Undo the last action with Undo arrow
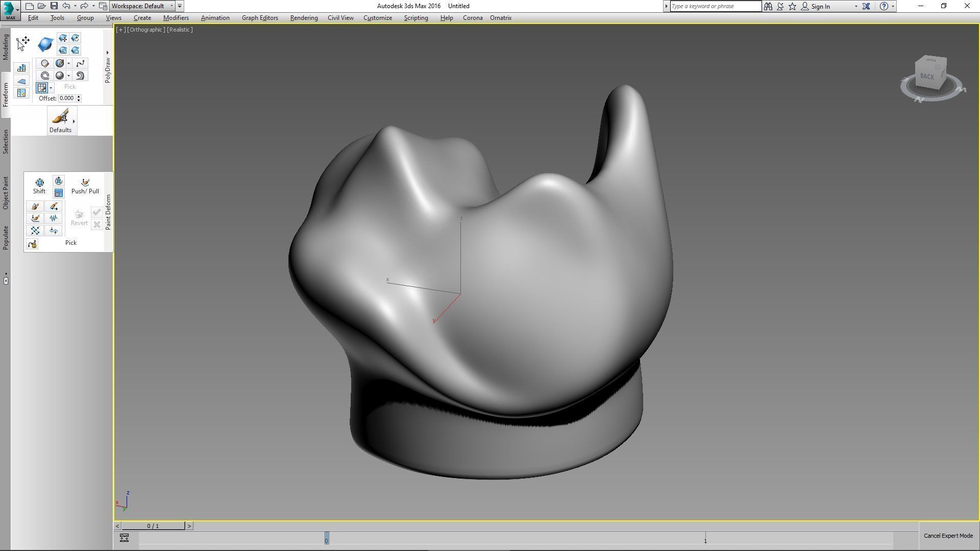This screenshot has width=980, height=551. click(66, 6)
